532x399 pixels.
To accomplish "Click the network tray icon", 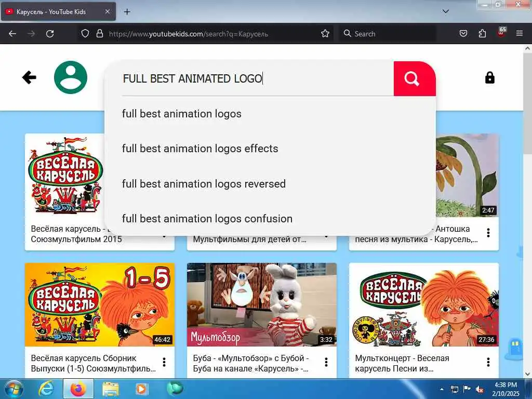I will pyautogui.click(x=454, y=389).
